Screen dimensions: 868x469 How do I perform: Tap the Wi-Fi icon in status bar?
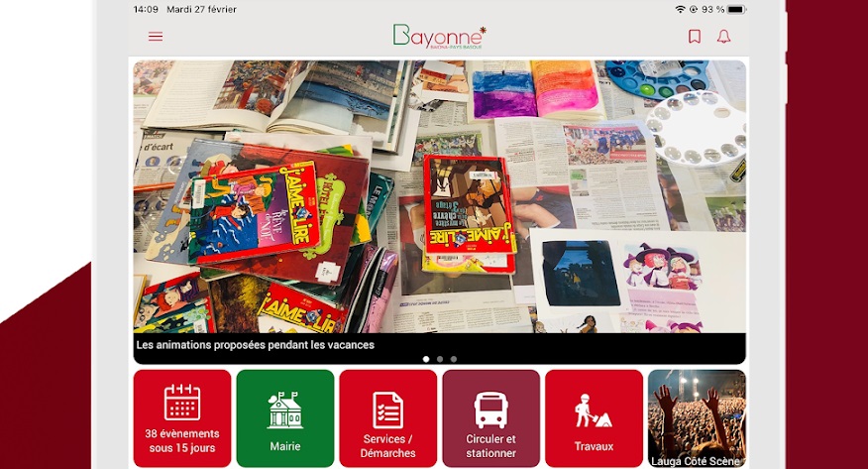coord(680,9)
